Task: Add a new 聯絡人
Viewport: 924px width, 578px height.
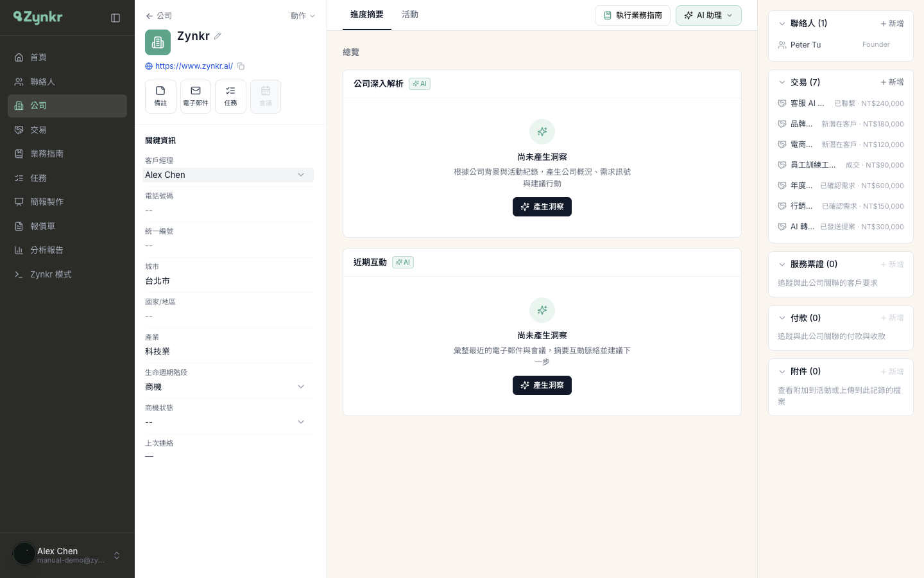Action: click(892, 24)
